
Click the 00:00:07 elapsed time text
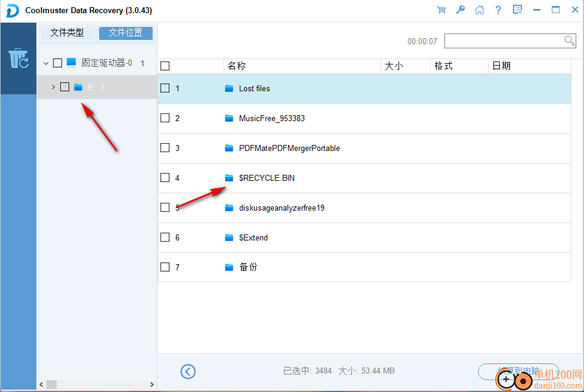(422, 41)
